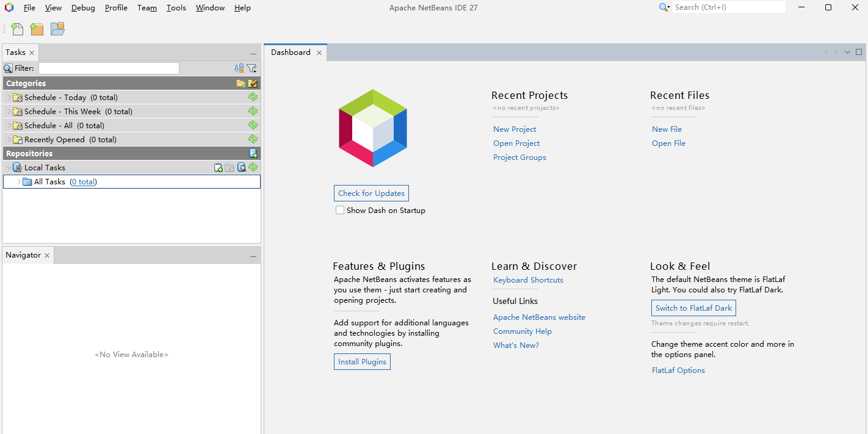Collapse the Local Tasks repository
The width and height of the screenshot is (868, 434).
click(x=9, y=168)
